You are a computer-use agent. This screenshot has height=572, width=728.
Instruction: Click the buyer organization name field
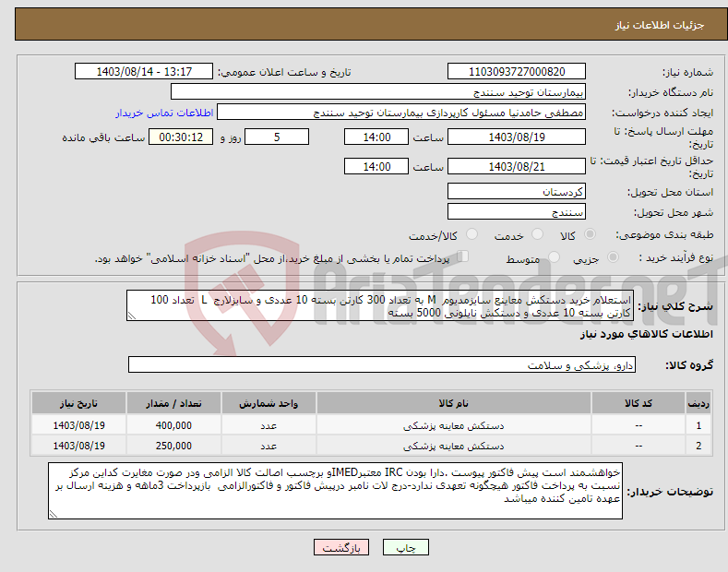pyautogui.click(x=378, y=92)
